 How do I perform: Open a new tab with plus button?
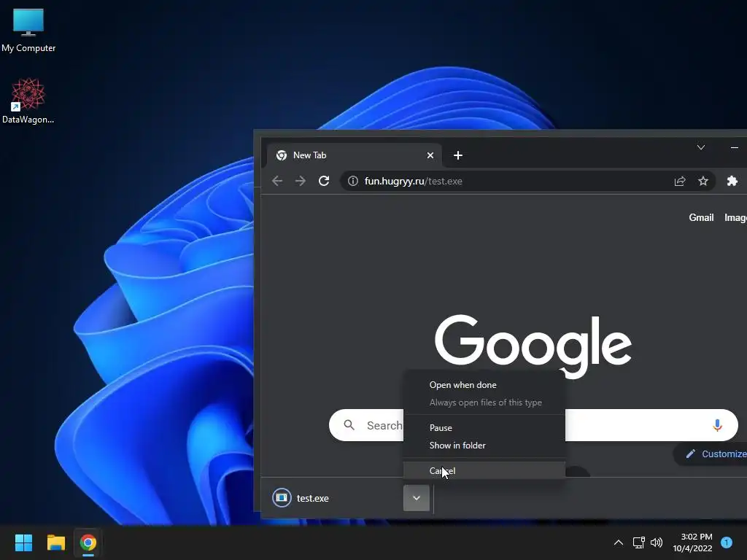click(458, 155)
